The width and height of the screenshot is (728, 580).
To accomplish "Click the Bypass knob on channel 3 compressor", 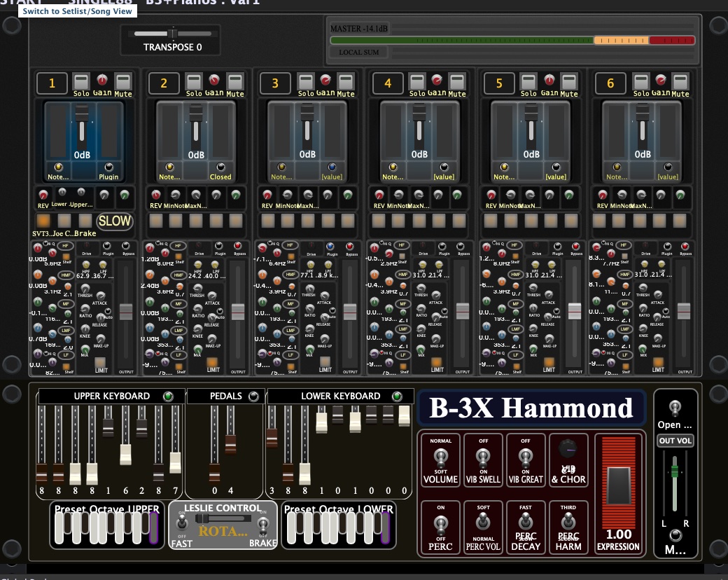I will click(x=349, y=246).
